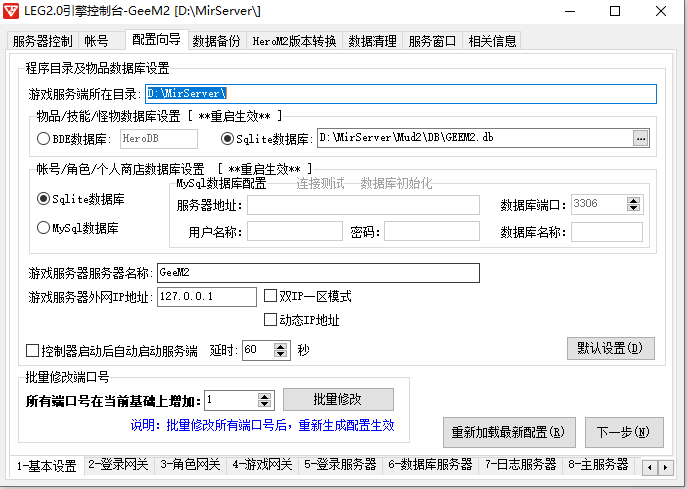The height and width of the screenshot is (489, 687).
Task: Click 重新加载最新配置(R) button
Action: [507, 433]
